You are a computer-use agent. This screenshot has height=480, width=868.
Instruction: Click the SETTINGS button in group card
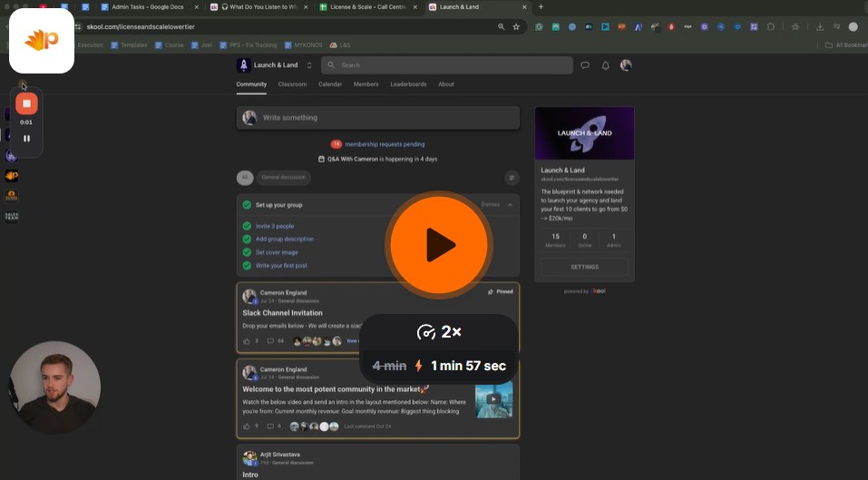point(584,267)
